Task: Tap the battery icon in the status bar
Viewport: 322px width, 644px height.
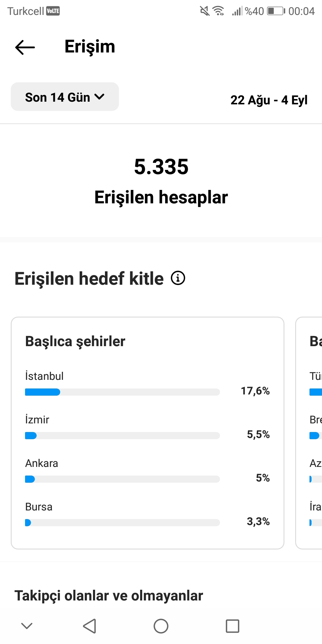Action: (x=276, y=11)
